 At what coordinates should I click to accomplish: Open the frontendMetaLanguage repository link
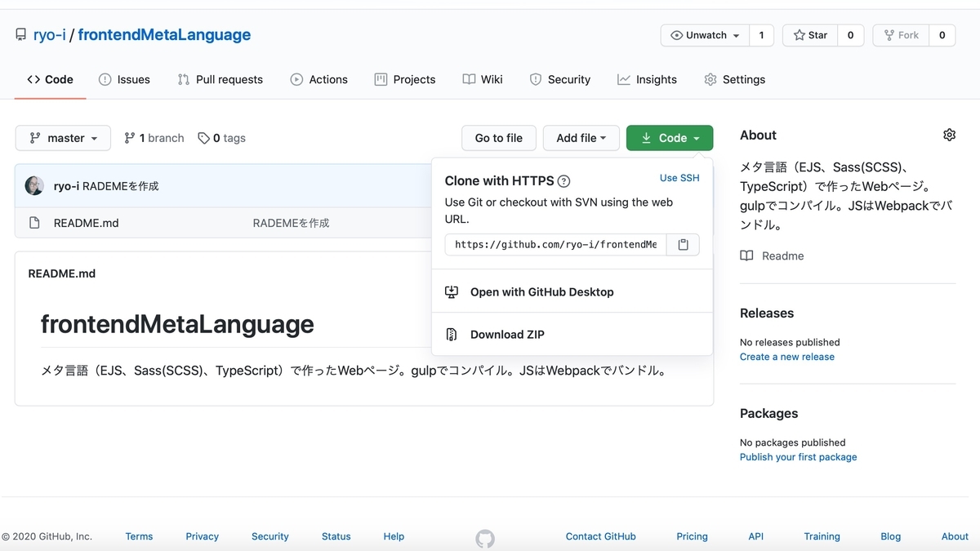point(164,35)
